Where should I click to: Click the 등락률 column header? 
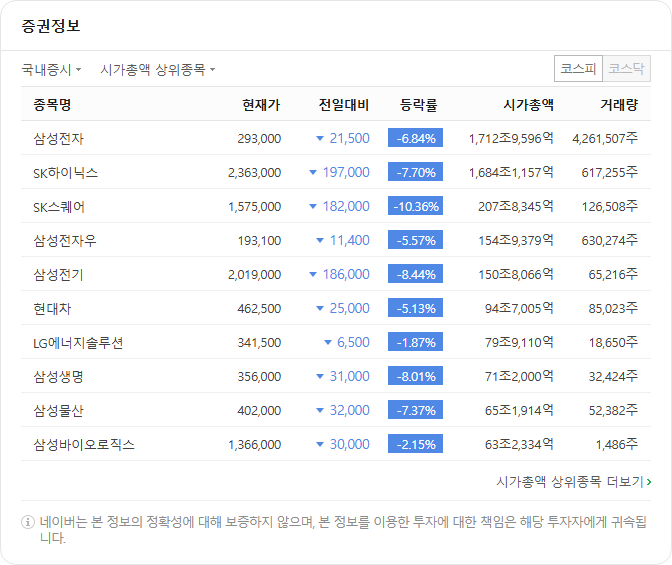[418, 105]
